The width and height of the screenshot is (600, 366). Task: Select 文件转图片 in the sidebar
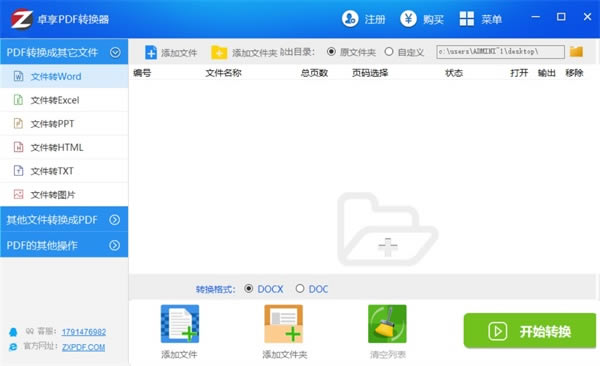(x=64, y=194)
